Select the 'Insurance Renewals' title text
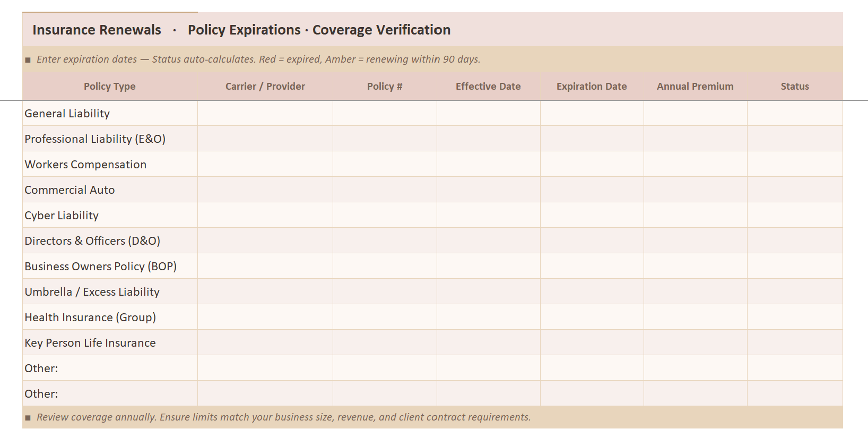Image resolution: width=868 pixels, height=446 pixels. (97, 30)
